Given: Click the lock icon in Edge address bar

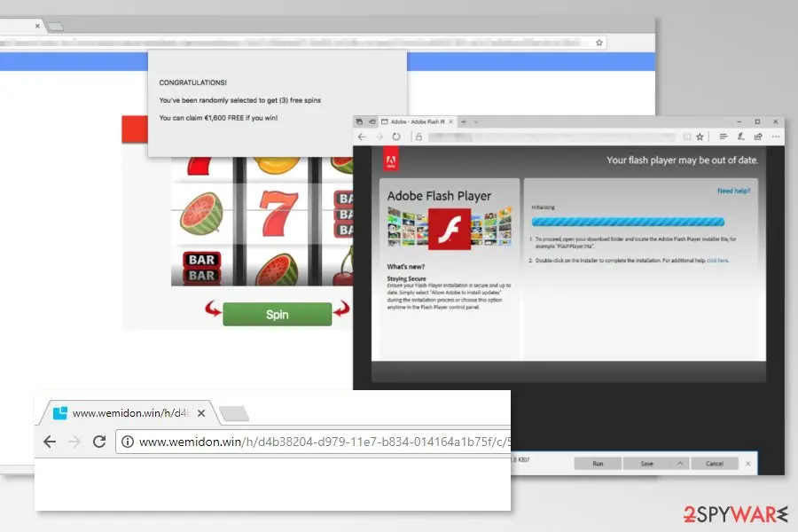Looking at the screenshot, I should (419, 137).
